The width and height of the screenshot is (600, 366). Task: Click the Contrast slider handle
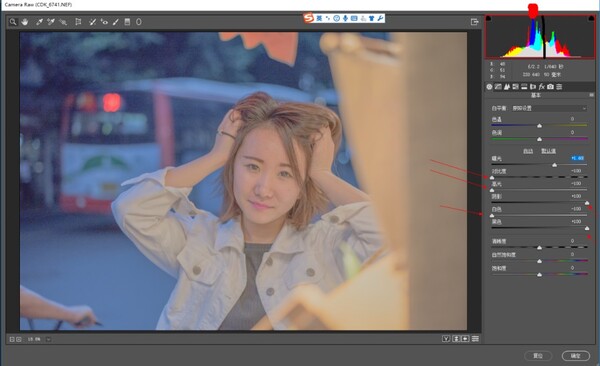tap(492, 177)
